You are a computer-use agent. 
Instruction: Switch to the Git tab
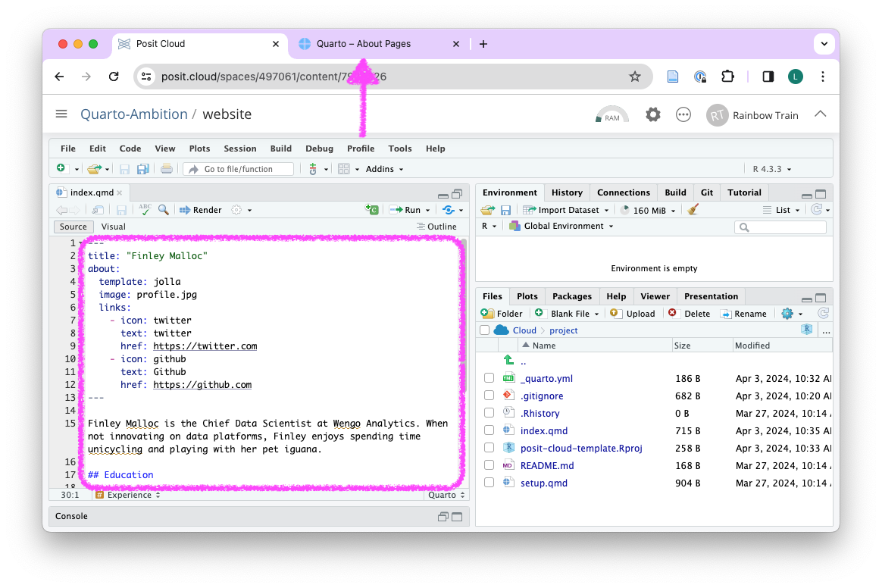pyautogui.click(x=706, y=192)
